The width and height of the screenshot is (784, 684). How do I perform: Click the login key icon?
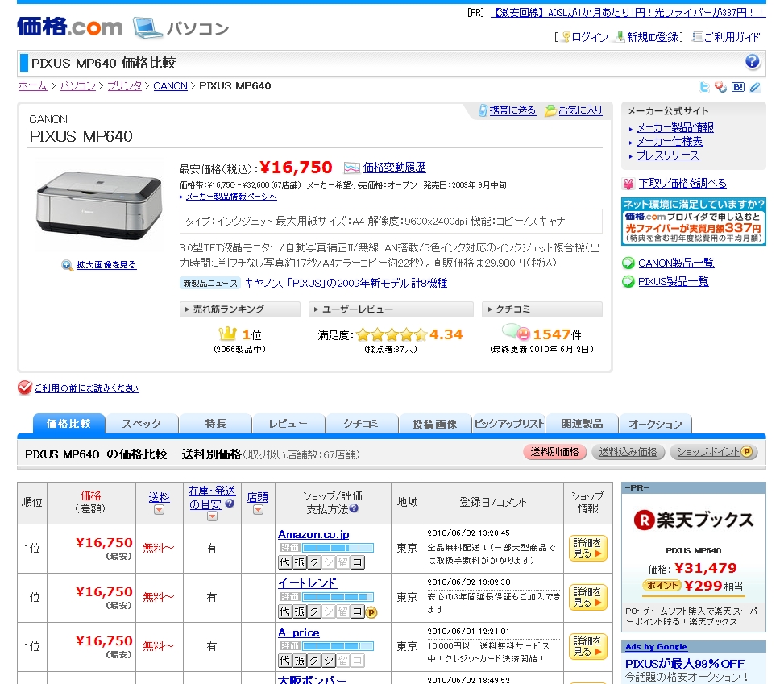[566, 37]
